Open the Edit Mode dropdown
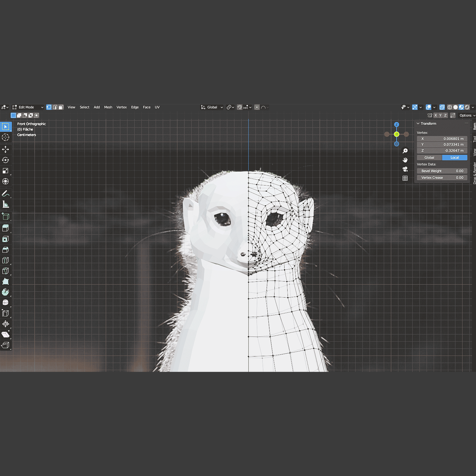Viewport: 476px width, 476px height. [x=28, y=107]
